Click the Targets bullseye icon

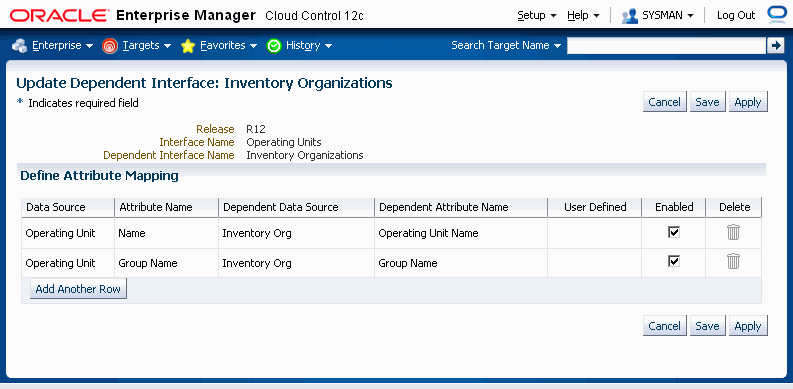click(x=109, y=46)
